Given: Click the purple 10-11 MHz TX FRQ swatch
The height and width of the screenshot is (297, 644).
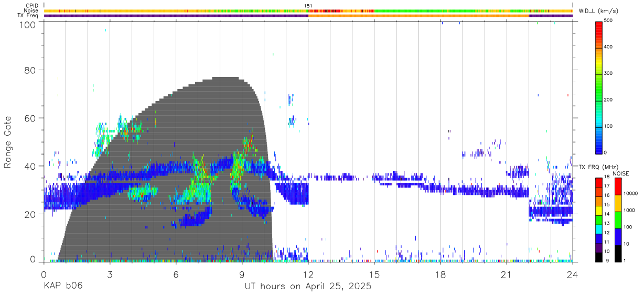Looking at the screenshot, I should tap(598, 248).
